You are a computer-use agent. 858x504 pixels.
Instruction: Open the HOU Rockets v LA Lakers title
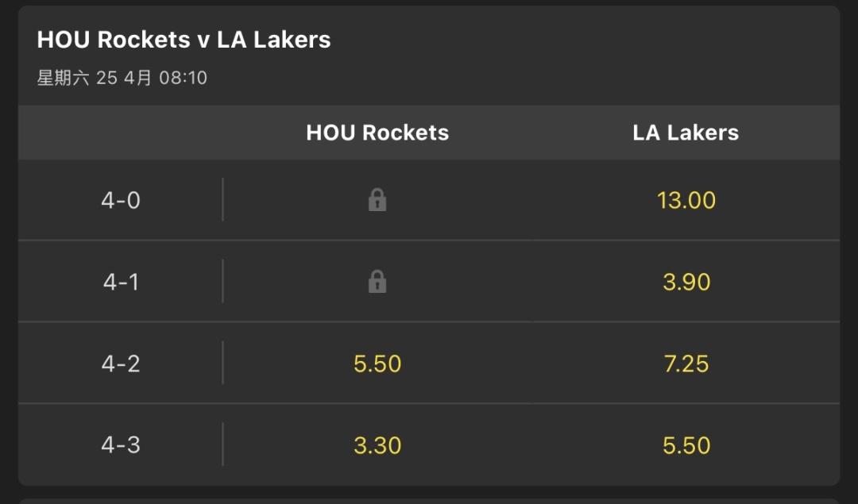pos(184,40)
